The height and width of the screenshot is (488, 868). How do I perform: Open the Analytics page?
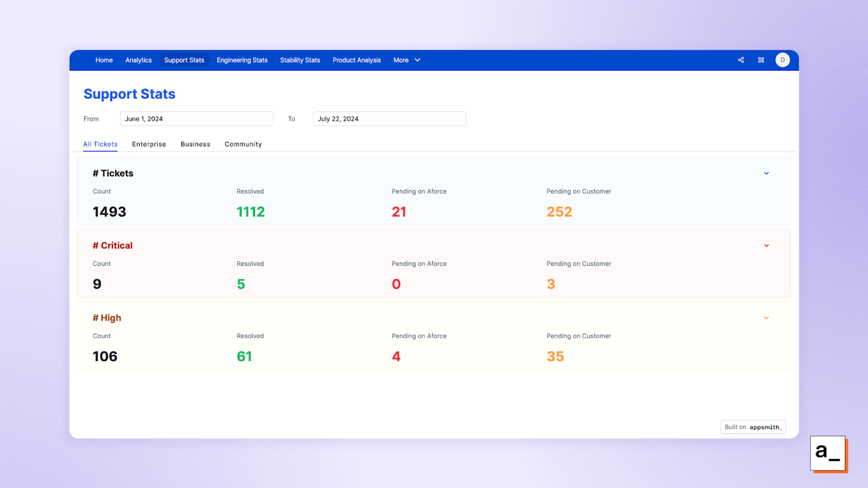pyautogui.click(x=138, y=60)
